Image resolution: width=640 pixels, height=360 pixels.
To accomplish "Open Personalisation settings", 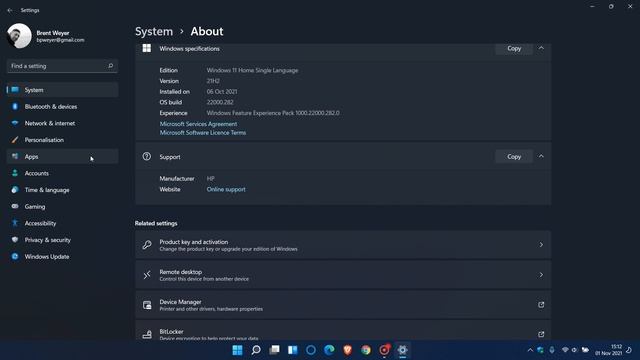I will (x=62, y=140).
